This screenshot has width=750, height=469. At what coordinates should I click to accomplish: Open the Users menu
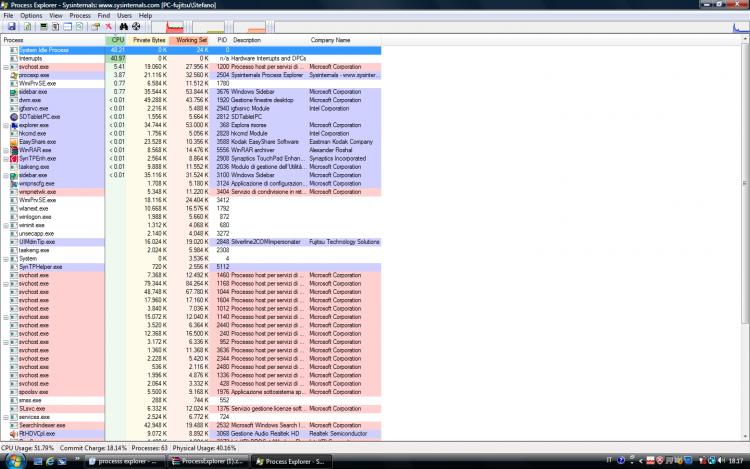coord(124,16)
